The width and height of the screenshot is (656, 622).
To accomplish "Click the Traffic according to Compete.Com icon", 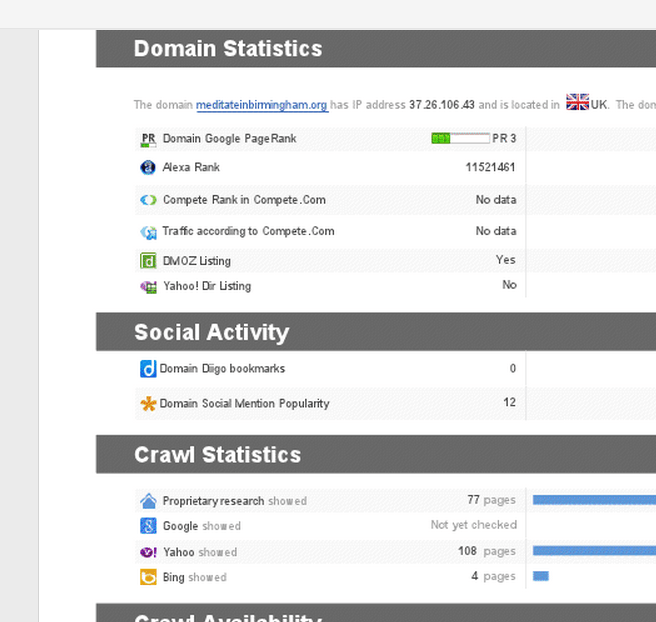I will [x=148, y=232].
